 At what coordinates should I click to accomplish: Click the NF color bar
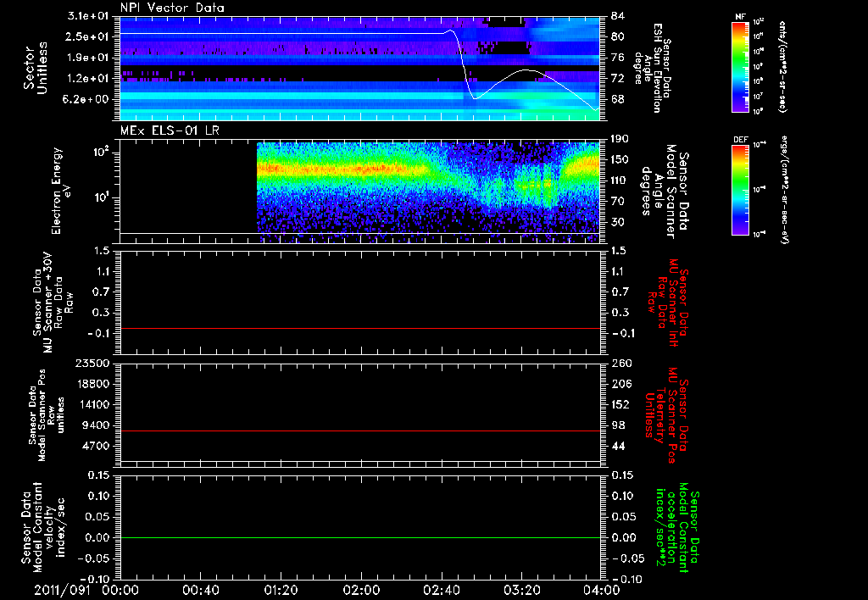[741, 66]
